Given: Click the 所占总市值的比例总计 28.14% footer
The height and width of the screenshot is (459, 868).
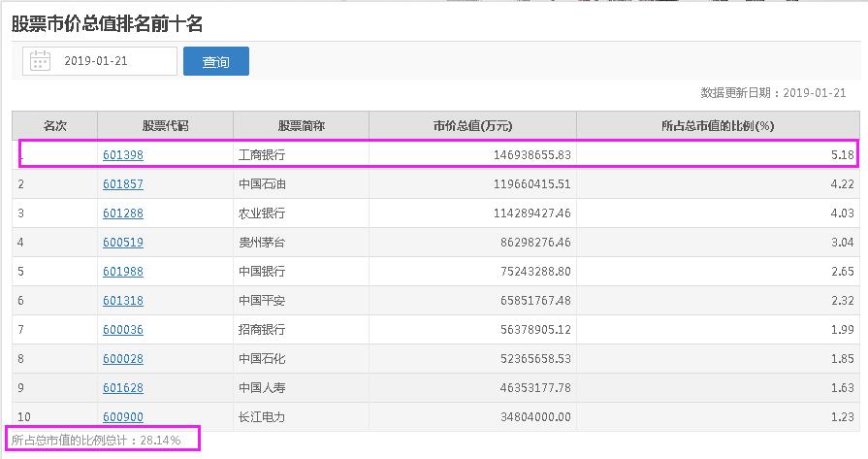Looking at the screenshot, I should click(x=96, y=441).
